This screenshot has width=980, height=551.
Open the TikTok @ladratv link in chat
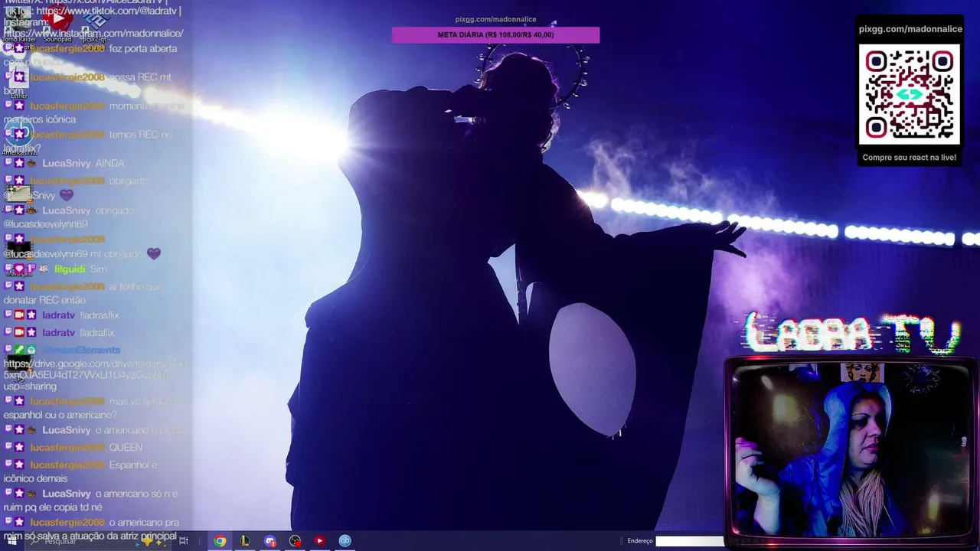[x=108, y=11]
